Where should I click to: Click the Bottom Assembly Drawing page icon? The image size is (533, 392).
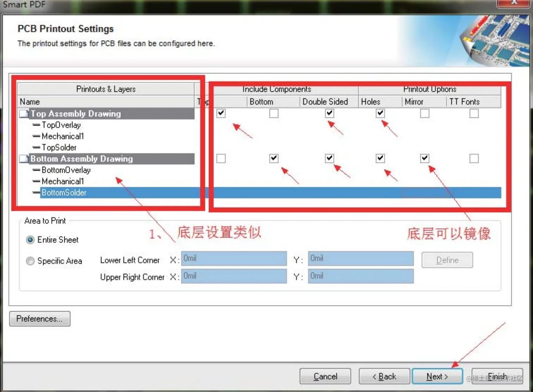pos(24,159)
